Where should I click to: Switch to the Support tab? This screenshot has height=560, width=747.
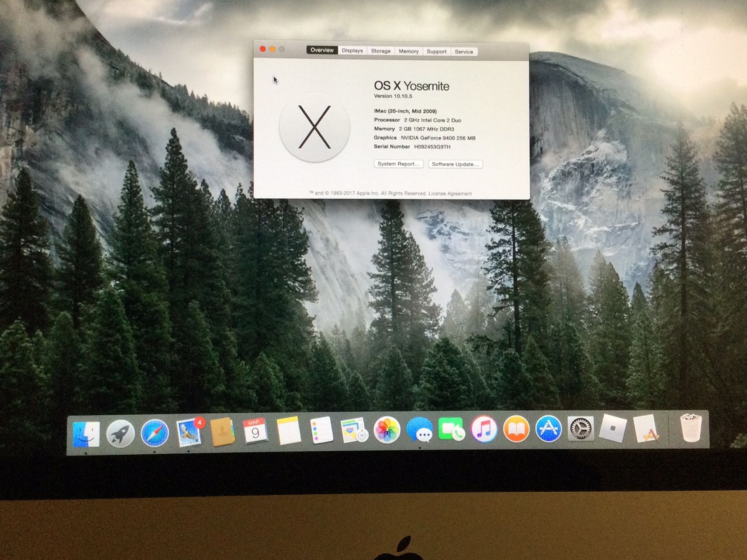(x=437, y=52)
